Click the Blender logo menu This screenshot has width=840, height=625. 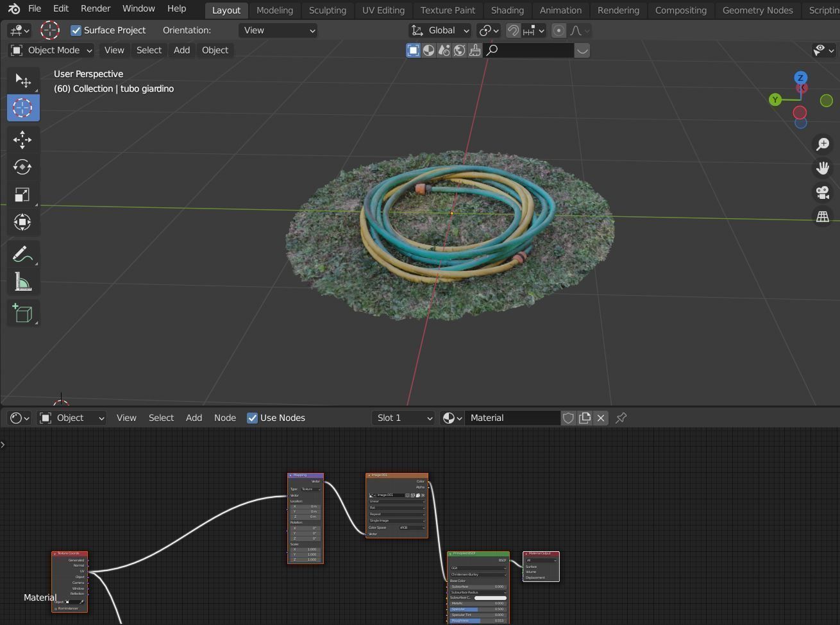(x=14, y=9)
